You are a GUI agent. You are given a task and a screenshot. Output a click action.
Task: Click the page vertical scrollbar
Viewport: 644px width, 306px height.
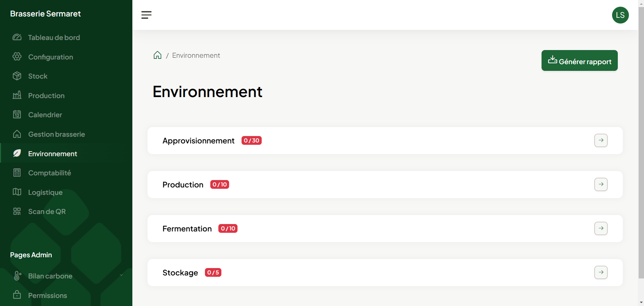click(641, 134)
